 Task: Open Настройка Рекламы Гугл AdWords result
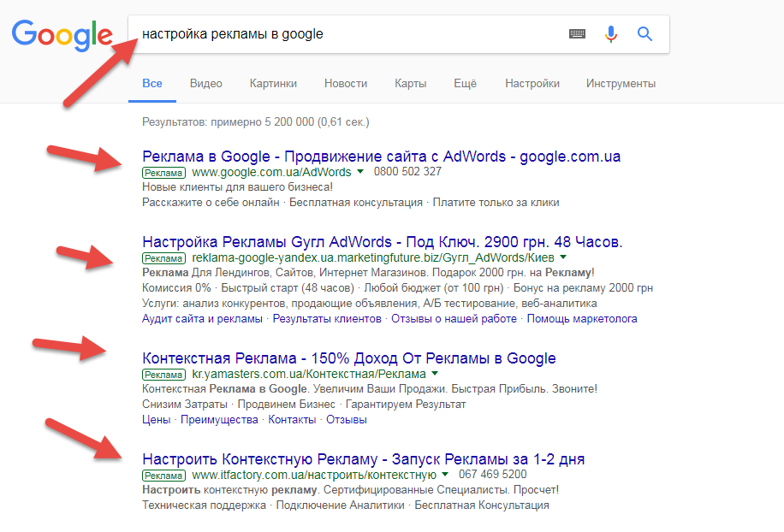[382, 242]
